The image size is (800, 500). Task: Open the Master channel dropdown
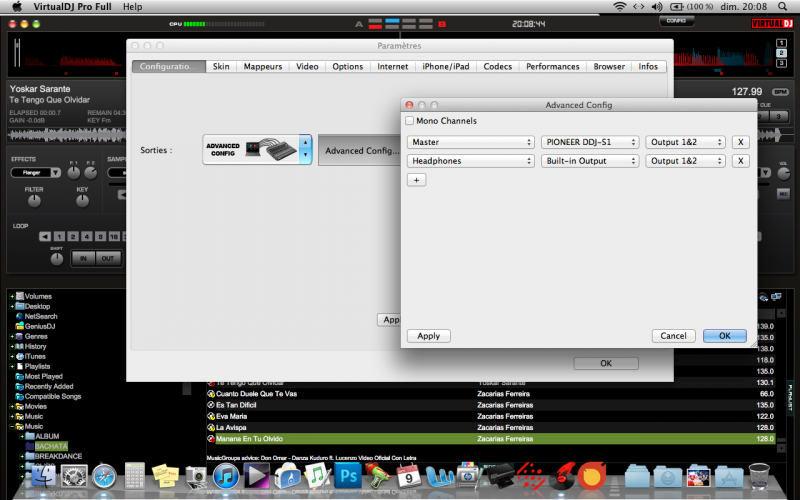(470, 142)
